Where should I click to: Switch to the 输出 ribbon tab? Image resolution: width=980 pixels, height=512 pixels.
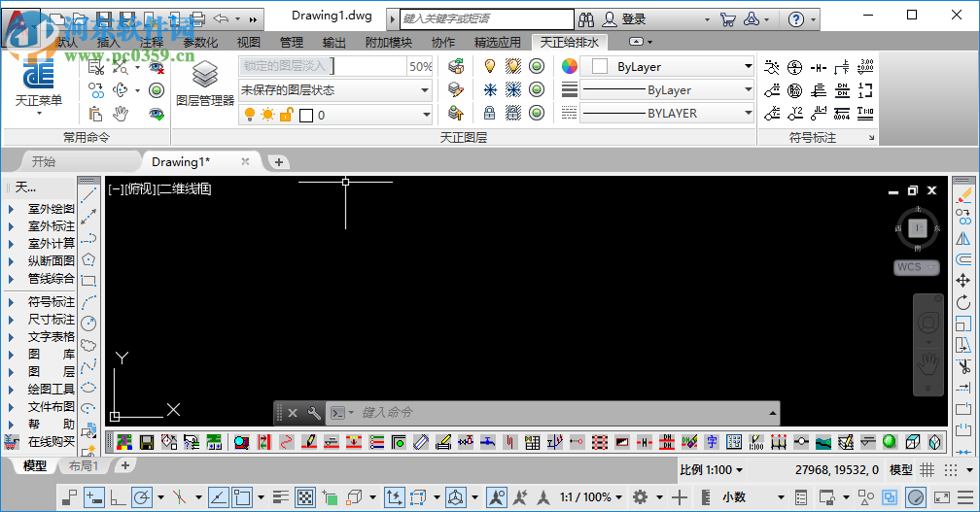point(333,42)
